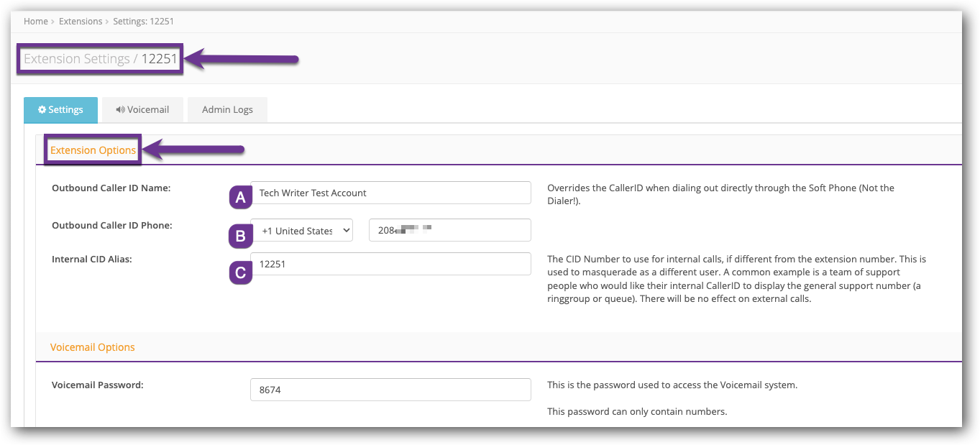Click the speaker icon on the Voicemail tab
This screenshot has height=445, width=980.
(x=119, y=109)
